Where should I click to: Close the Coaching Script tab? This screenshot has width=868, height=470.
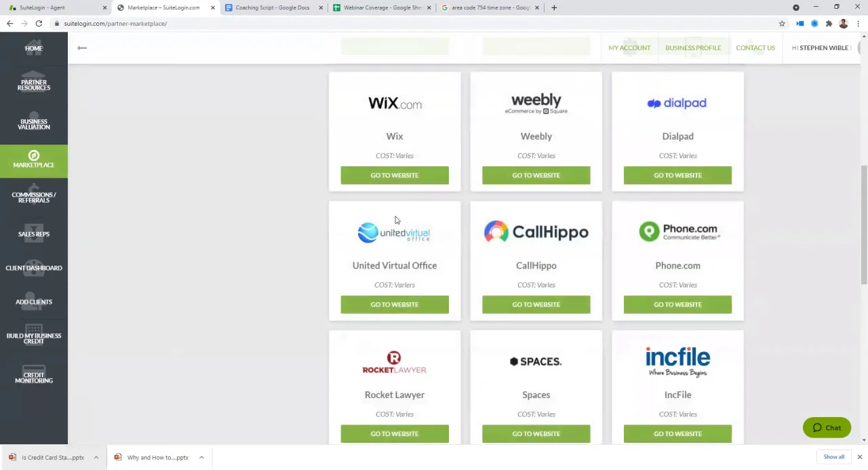tap(321, 7)
